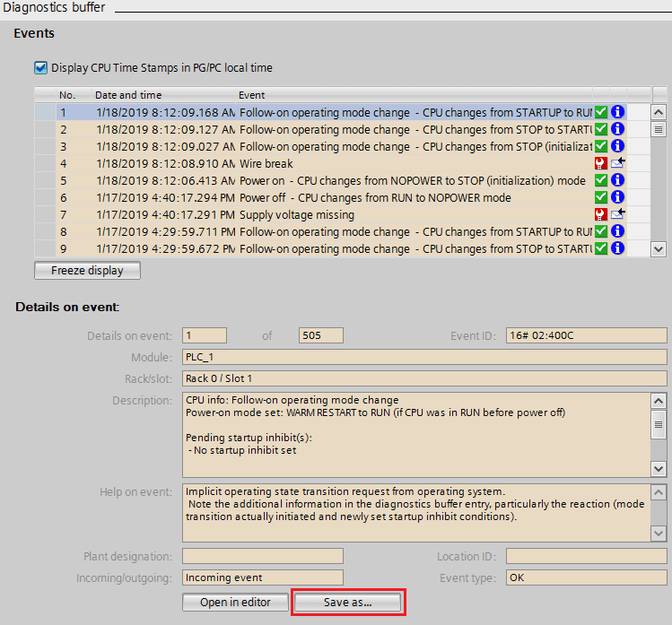
Task: Click Module field showing PLC_1
Action: coord(424,357)
